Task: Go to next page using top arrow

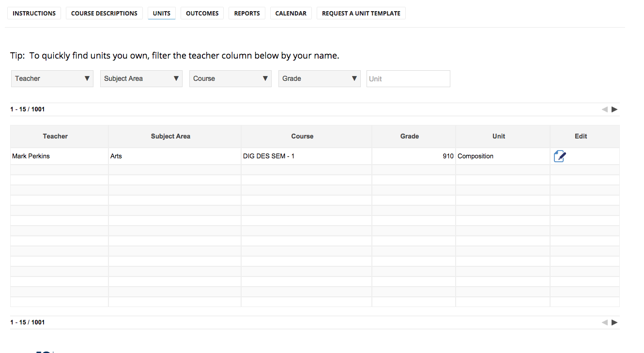Action: pyautogui.click(x=614, y=109)
